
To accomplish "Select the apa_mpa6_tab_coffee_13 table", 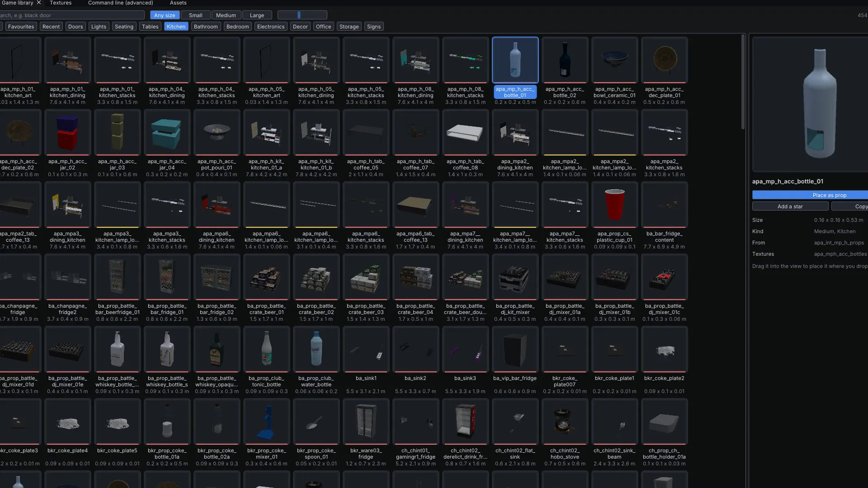I will click(x=415, y=205).
